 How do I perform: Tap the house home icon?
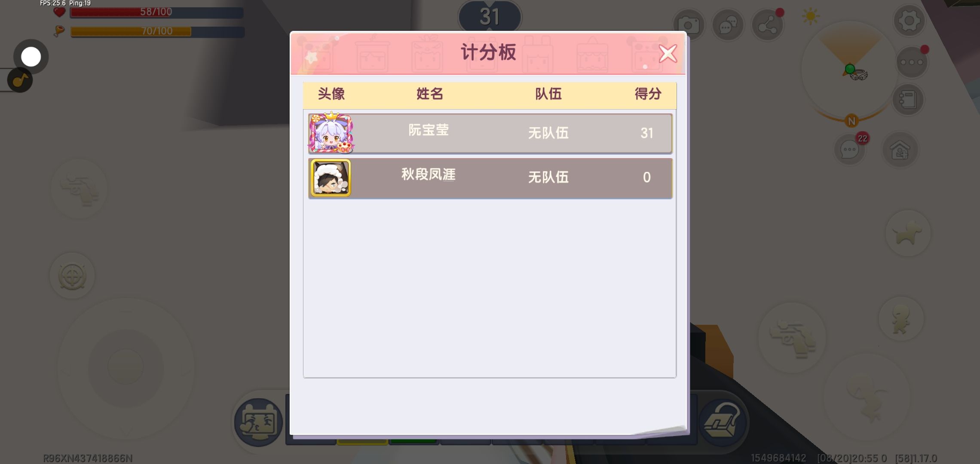click(x=900, y=150)
